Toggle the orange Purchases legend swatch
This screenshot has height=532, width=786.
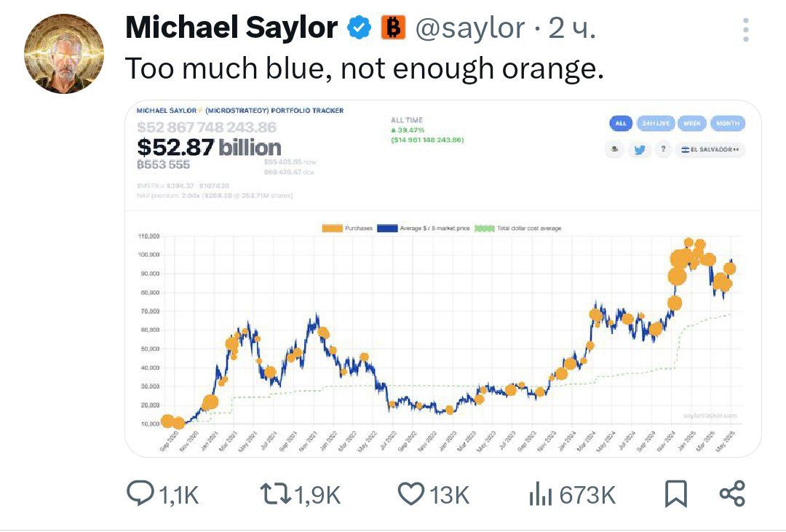pos(332,228)
